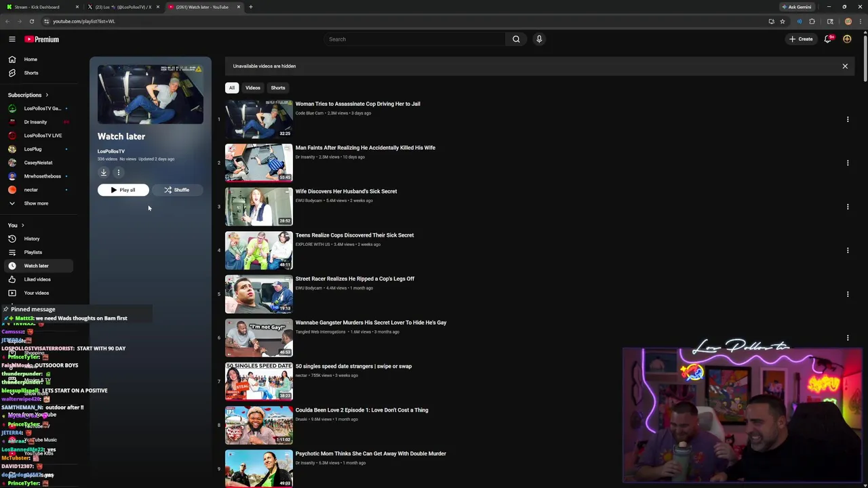Viewport: 868px width, 488px height.
Task: Open a new browser tab
Action: coord(251,7)
